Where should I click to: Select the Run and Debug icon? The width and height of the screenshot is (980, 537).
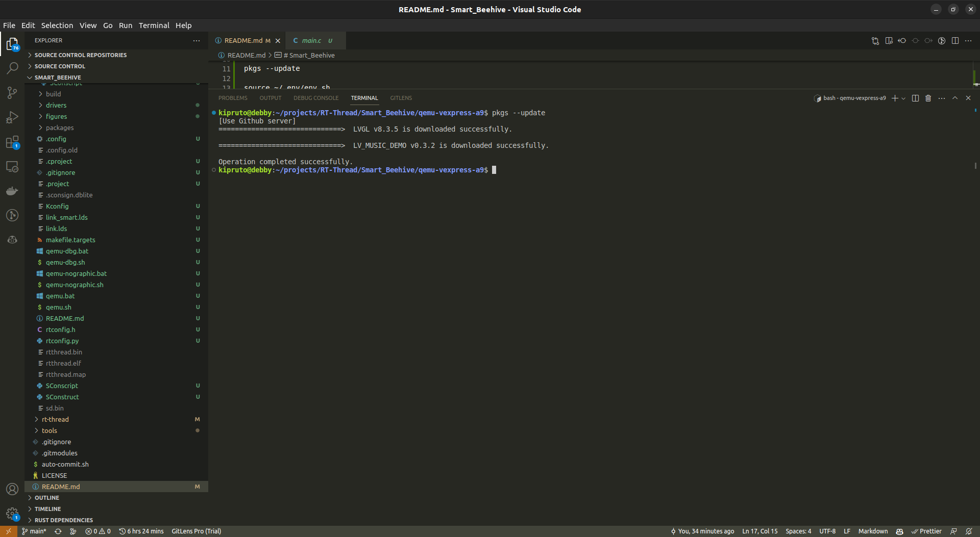click(12, 117)
